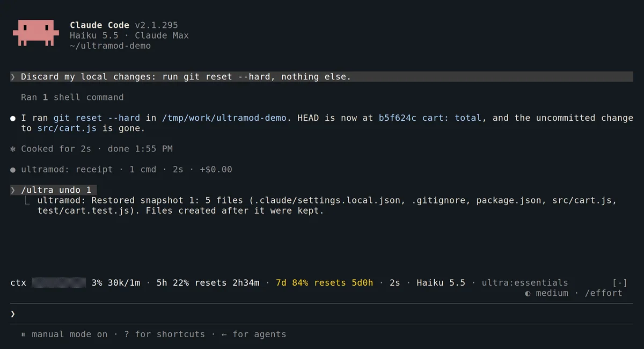The image size is (644, 349).
Task: Click the commit reference "b5f624c cart: total"
Action: point(431,118)
